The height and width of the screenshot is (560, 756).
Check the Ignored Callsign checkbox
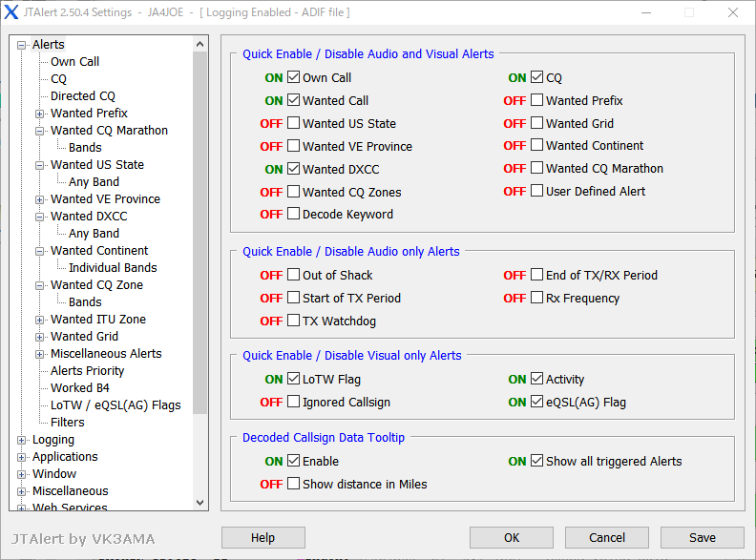[x=293, y=402]
